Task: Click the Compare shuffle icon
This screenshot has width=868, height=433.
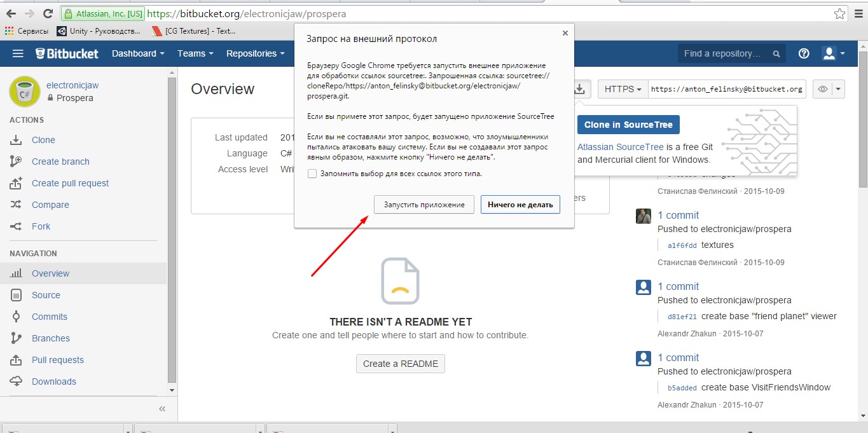Action: point(17,205)
